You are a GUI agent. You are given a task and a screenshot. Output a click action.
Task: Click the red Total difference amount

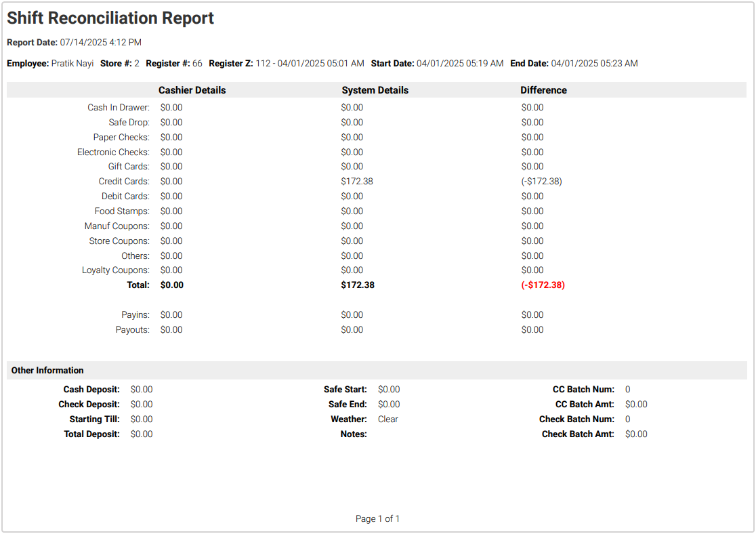click(x=543, y=285)
